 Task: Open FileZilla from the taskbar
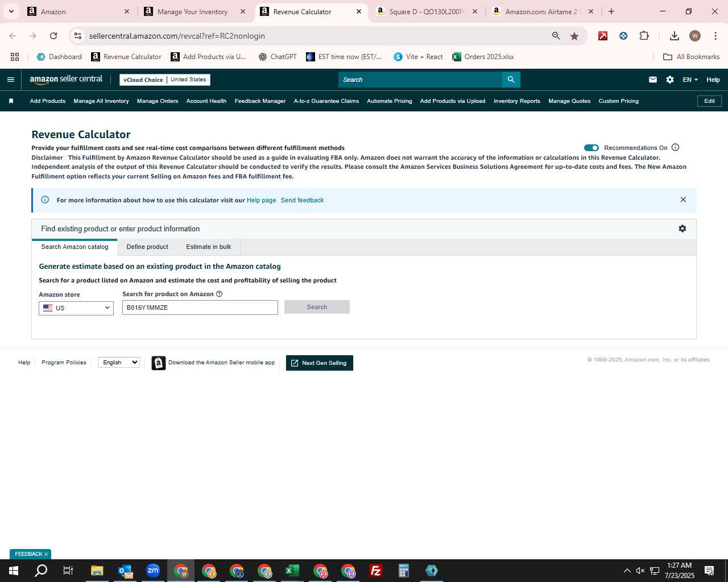(x=376, y=571)
